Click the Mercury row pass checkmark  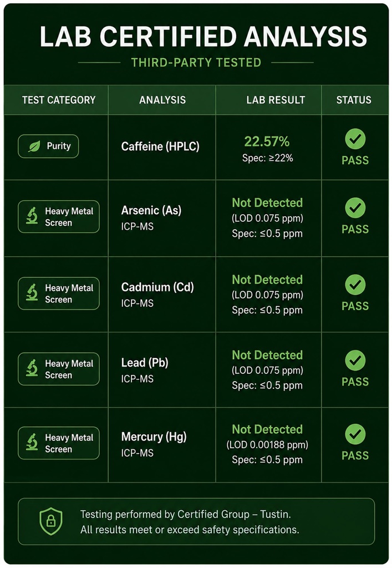tap(355, 434)
